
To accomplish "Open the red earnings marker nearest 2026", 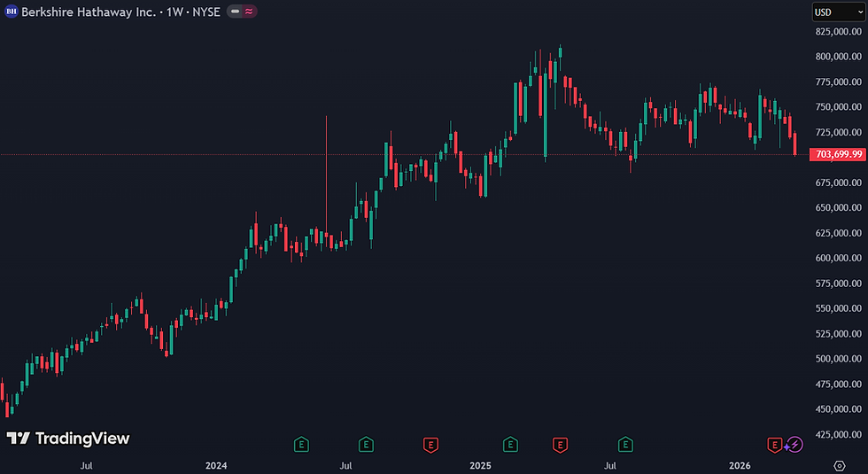I will click(x=774, y=444).
